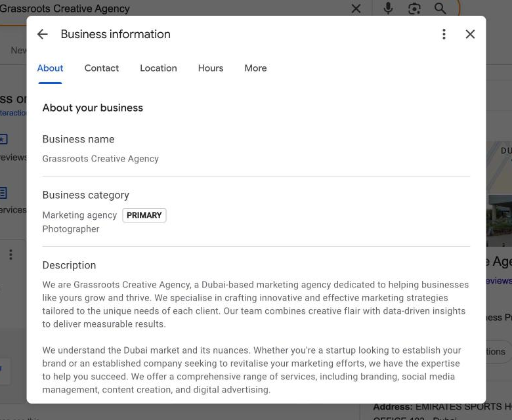This screenshot has height=420, width=512.
Task: Open the three-dot options in dialog header
Action: pos(444,34)
